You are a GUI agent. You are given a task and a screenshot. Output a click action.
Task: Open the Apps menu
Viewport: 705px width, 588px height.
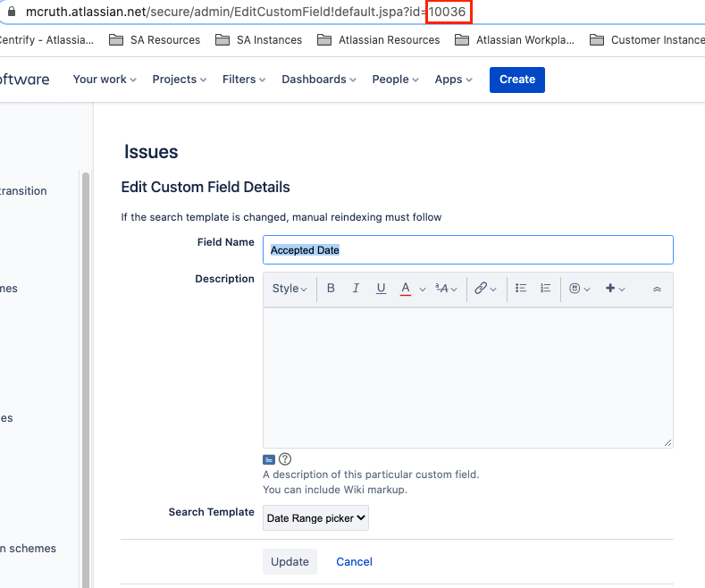click(453, 80)
